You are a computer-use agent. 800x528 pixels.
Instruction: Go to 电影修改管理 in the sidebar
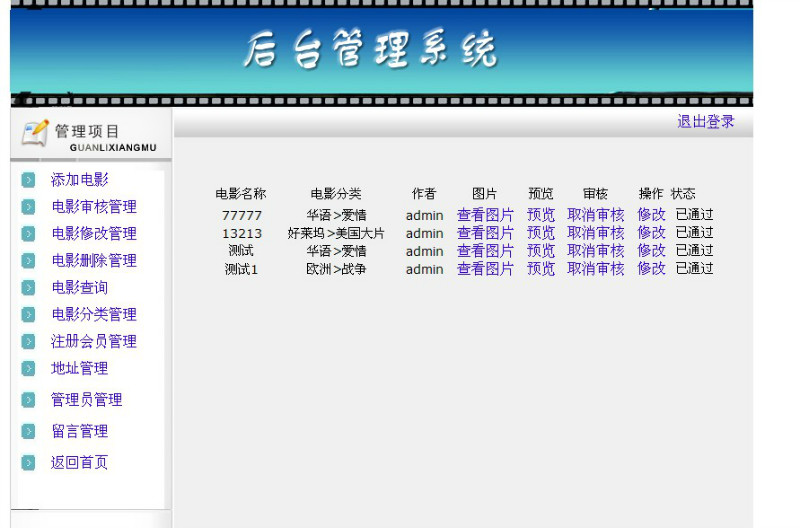pos(94,234)
